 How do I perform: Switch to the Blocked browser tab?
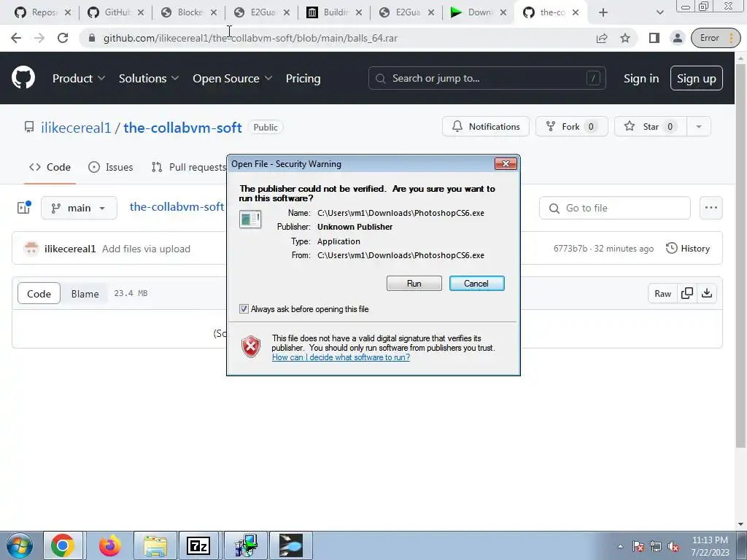point(189,13)
